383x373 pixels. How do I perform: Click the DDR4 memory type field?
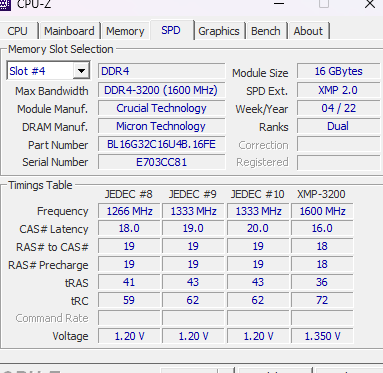click(161, 71)
